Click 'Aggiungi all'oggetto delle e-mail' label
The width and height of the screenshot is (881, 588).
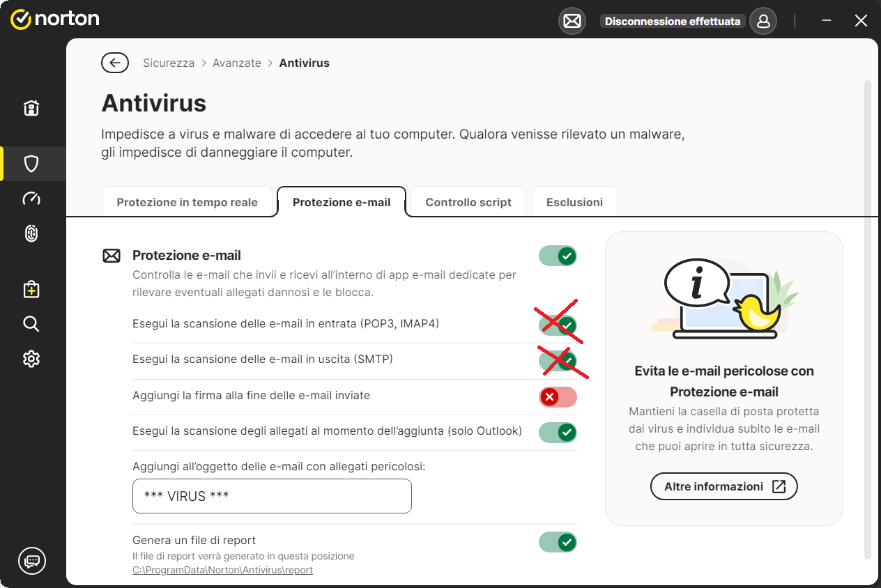click(279, 466)
